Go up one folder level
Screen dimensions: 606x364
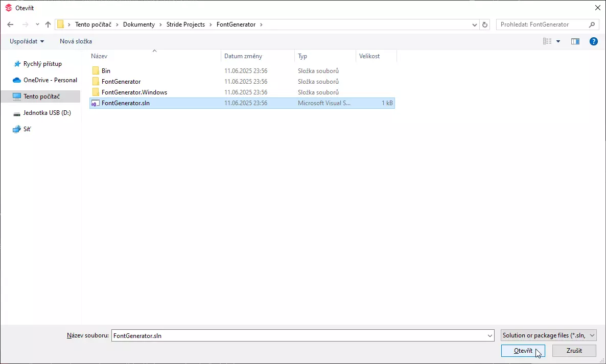(x=48, y=25)
